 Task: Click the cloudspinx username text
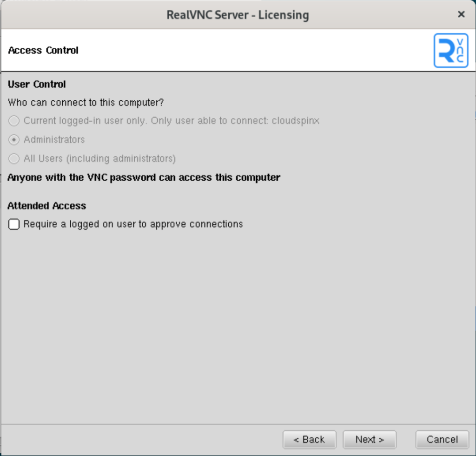click(296, 120)
